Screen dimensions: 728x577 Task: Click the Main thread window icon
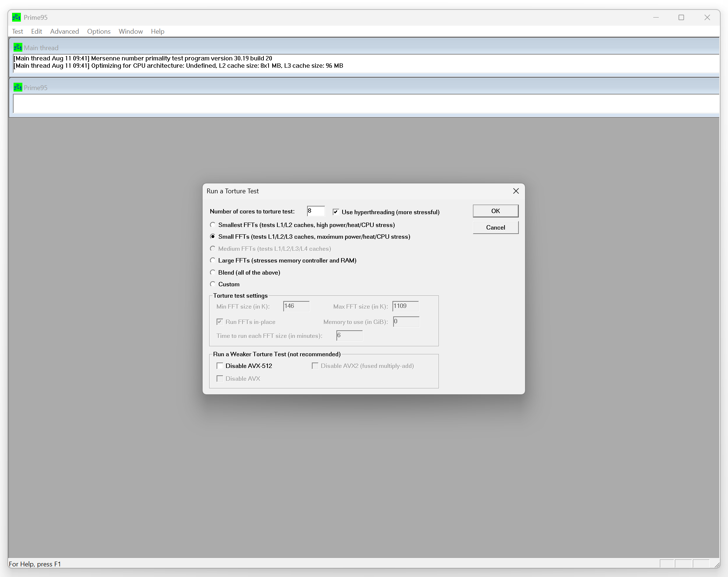[18, 48]
